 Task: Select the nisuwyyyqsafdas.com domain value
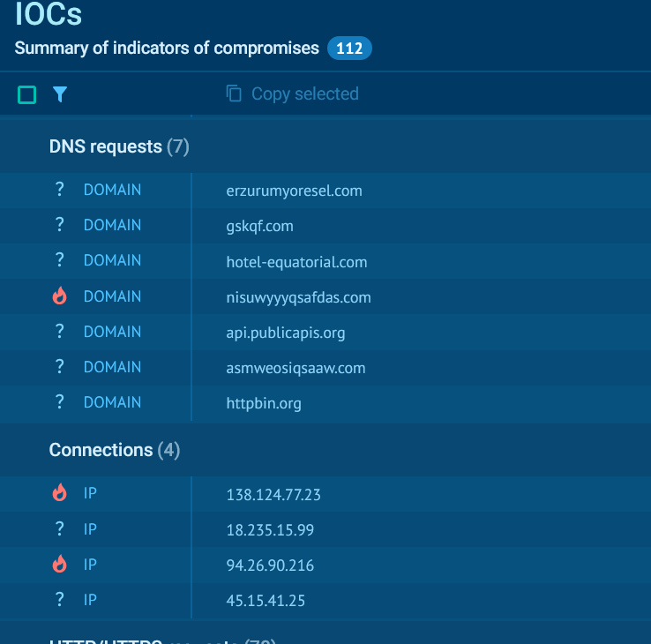pyautogui.click(x=298, y=297)
